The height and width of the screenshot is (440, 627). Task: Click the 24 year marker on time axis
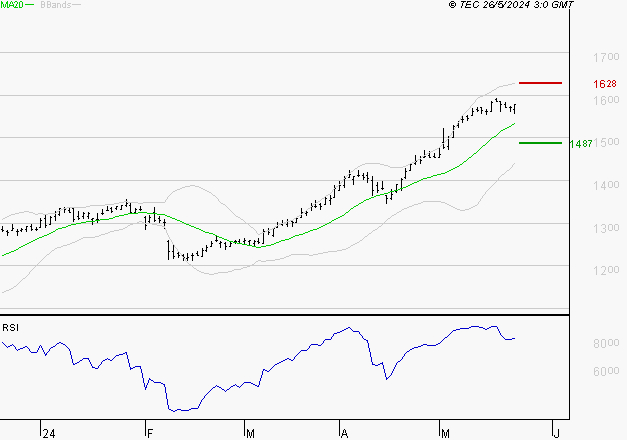tap(49, 434)
